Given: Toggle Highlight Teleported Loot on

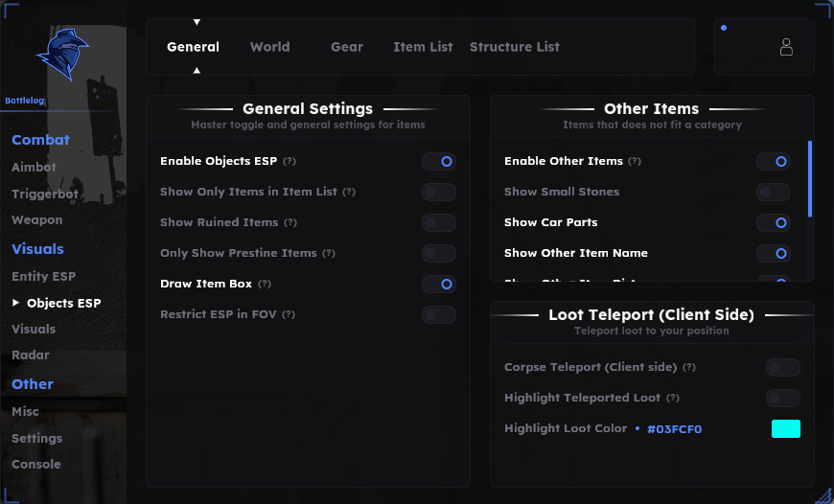Looking at the screenshot, I should coord(783,399).
